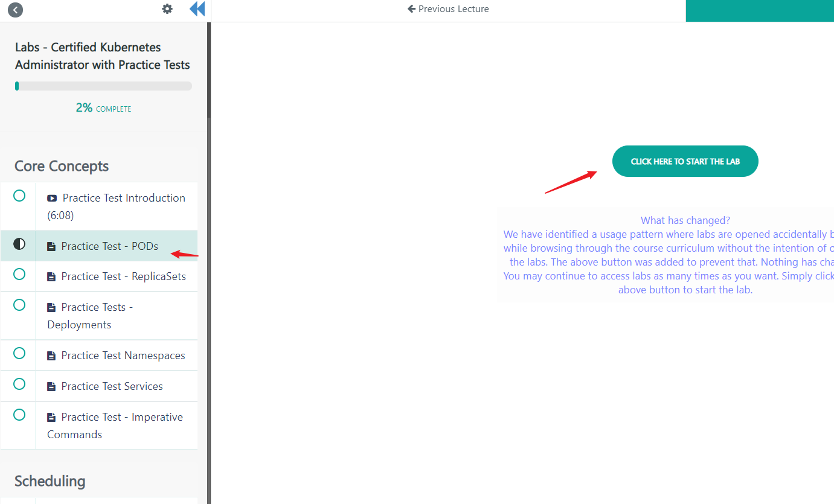Click document icon beside Practice Tests - Deployments
Image resolution: width=834 pixels, height=504 pixels.
point(51,307)
